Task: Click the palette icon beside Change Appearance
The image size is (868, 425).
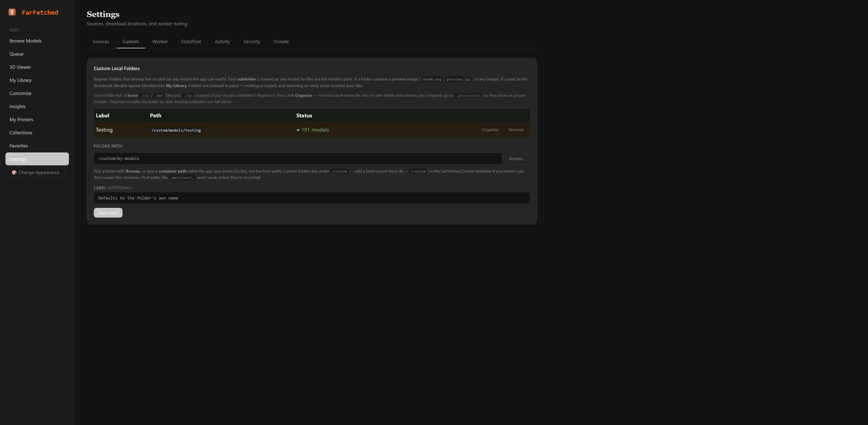Action: click(x=14, y=172)
